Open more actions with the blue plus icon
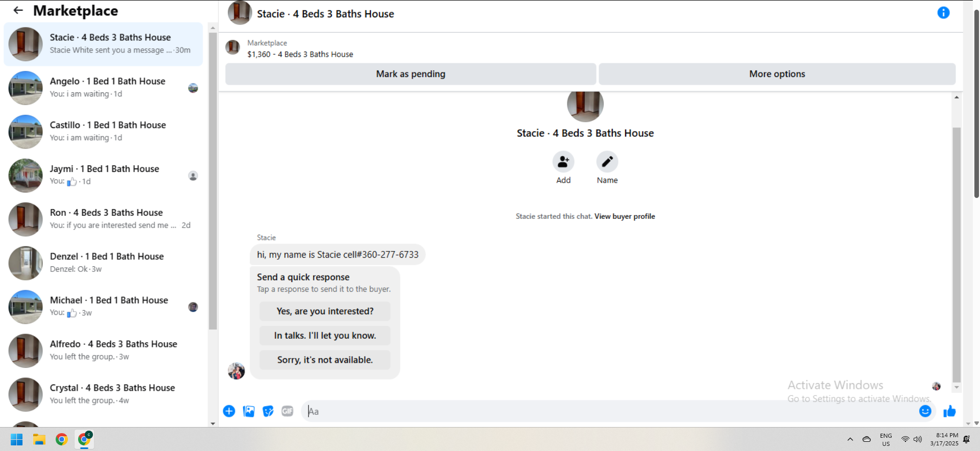Screen dimensions: 980x451 (229, 411)
